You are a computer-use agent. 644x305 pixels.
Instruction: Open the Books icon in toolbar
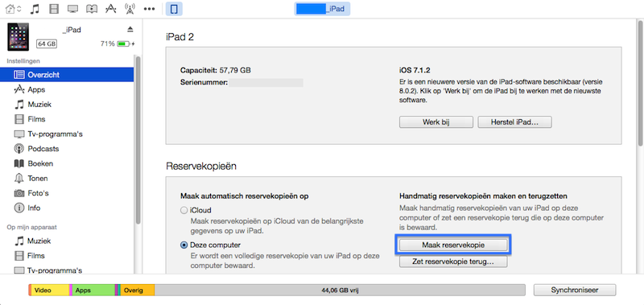point(92,9)
